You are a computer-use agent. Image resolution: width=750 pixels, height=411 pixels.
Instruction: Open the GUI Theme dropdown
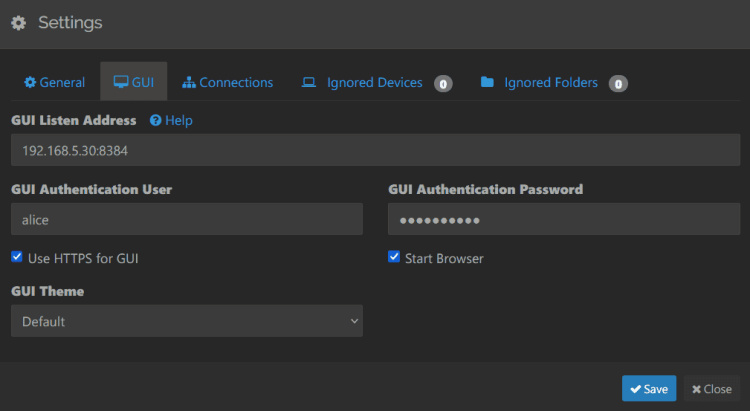coord(187,321)
